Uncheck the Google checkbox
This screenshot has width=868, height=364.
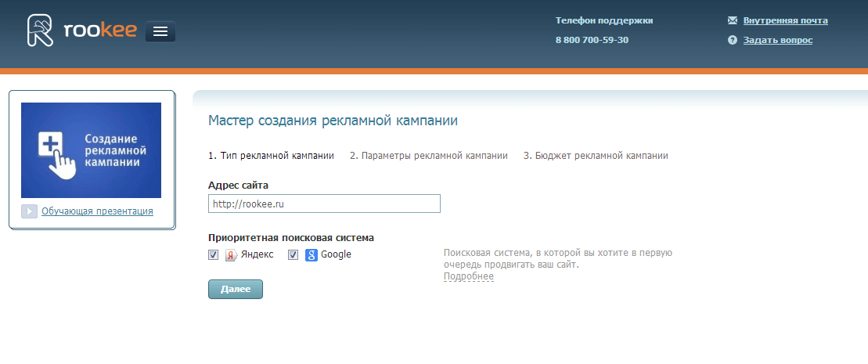click(294, 255)
